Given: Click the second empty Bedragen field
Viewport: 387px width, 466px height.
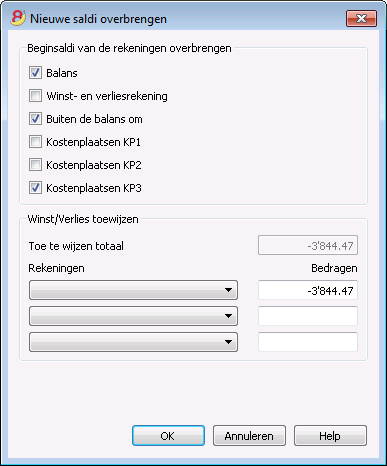Looking at the screenshot, I should tap(308, 316).
